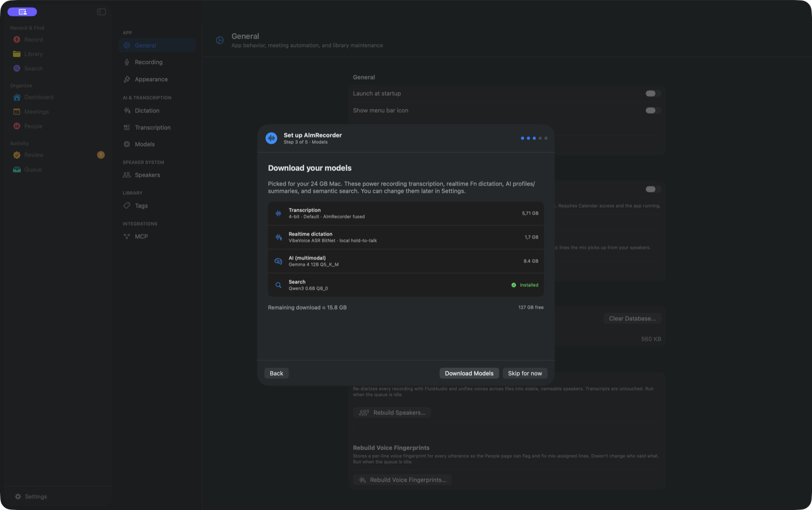Click Installed status on Search model
Screen dimensions: 812x510
pos(525,285)
